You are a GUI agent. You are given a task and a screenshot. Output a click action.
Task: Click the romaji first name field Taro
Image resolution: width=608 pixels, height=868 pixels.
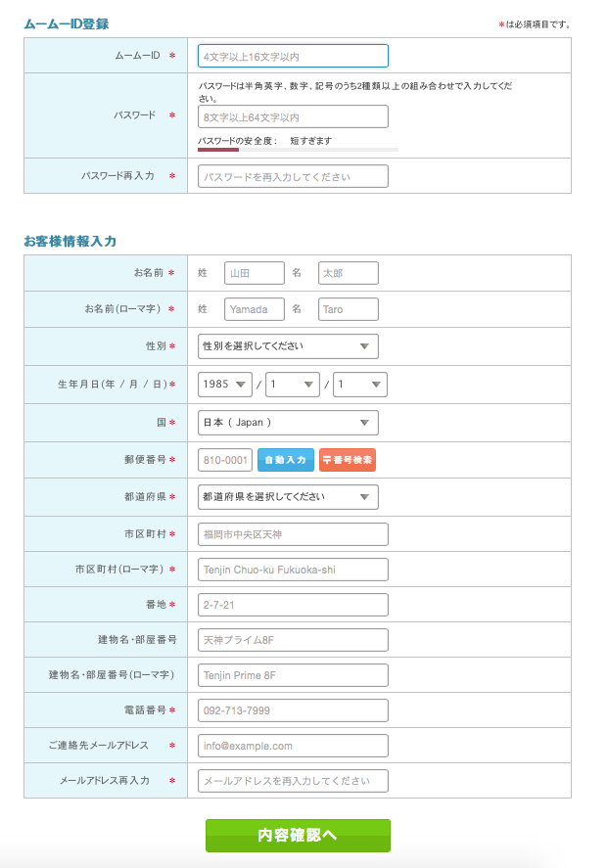point(349,309)
